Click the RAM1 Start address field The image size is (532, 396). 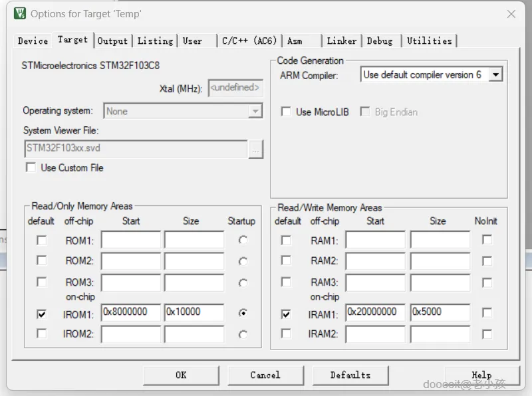click(376, 240)
